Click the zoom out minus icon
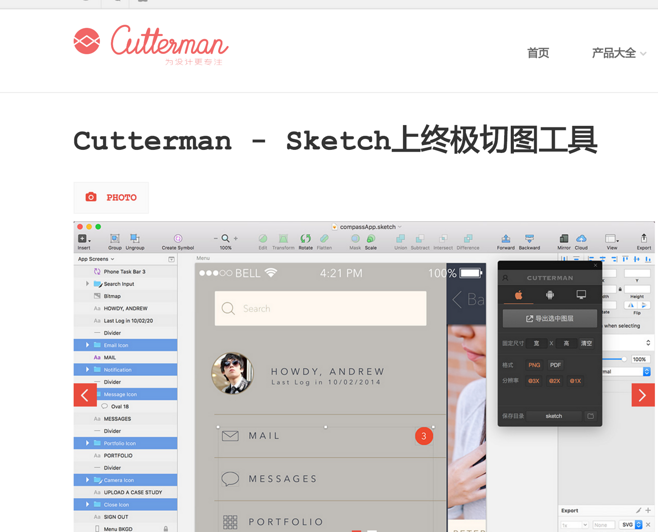Image resolution: width=658 pixels, height=532 pixels. tap(216, 238)
